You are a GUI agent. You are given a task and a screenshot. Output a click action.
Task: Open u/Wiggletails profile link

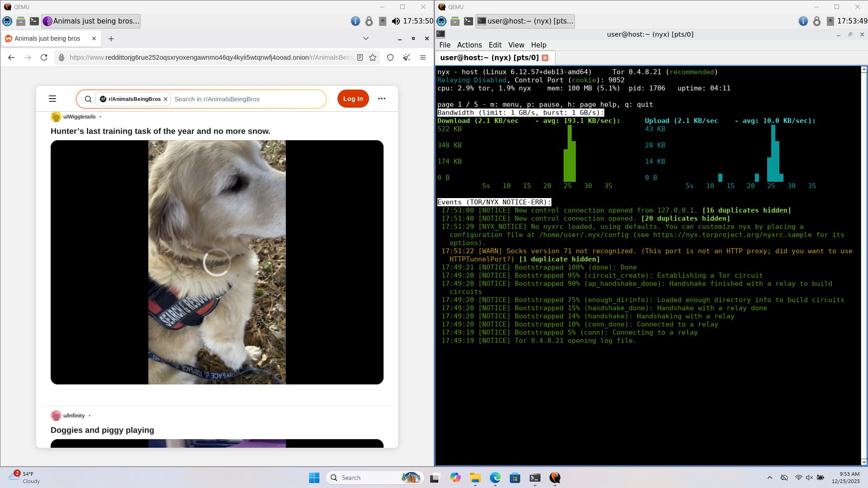tap(79, 116)
